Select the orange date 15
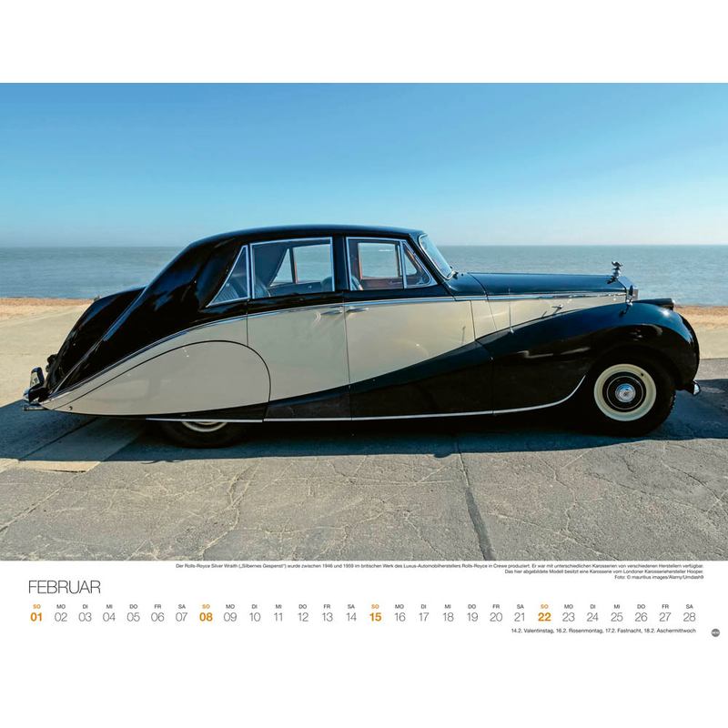Viewport: 728px width, 728px height. [x=375, y=617]
